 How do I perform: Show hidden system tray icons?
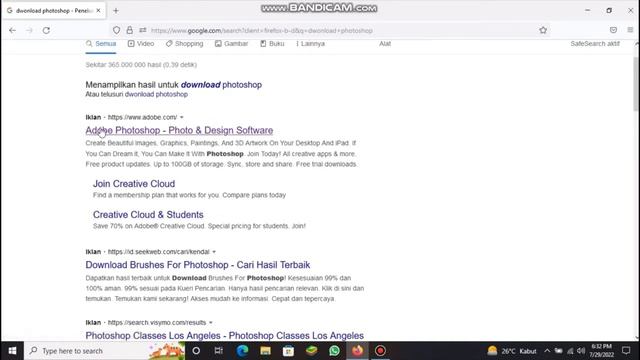(x=547, y=351)
